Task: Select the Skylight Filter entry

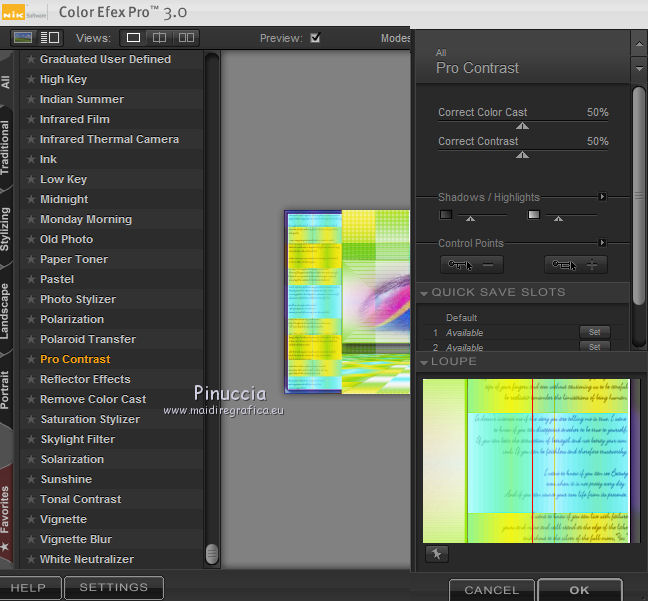Action: click(78, 439)
